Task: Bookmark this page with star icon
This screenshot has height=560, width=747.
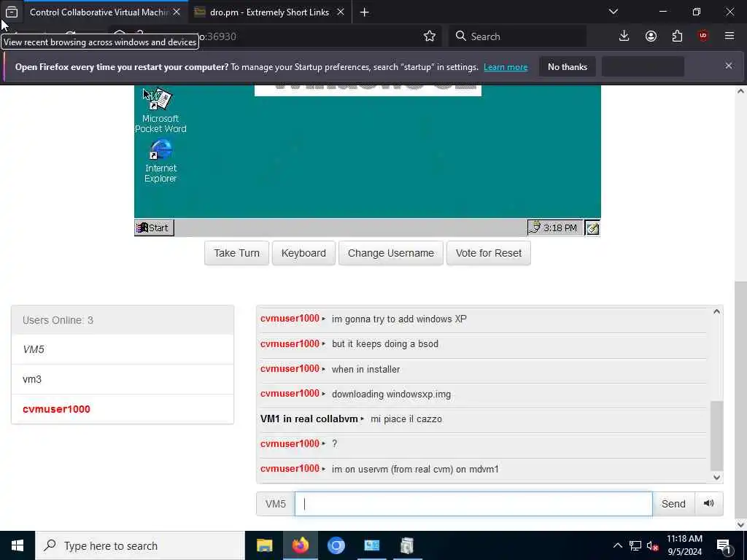Action: [429, 36]
